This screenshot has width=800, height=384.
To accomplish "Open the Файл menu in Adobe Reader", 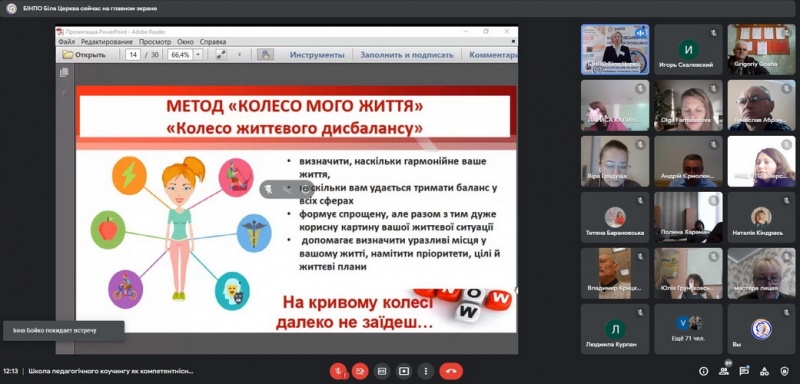I will pos(66,42).
